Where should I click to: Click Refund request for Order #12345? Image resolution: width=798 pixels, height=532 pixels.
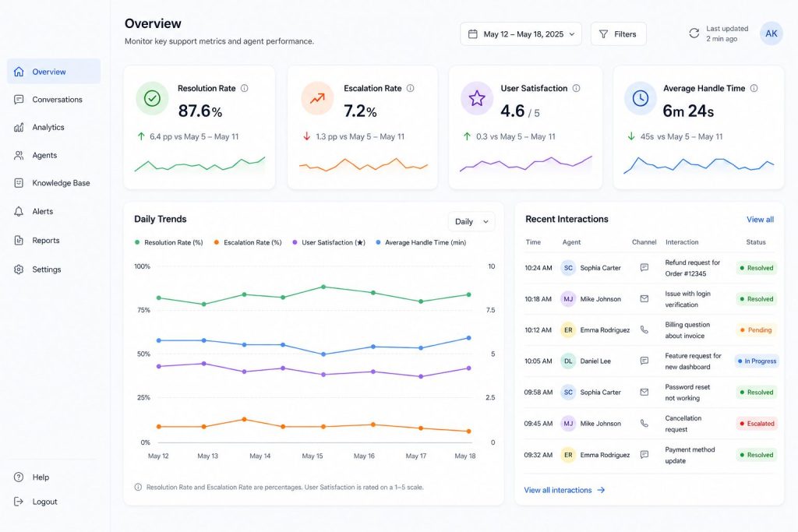point(693,268)
